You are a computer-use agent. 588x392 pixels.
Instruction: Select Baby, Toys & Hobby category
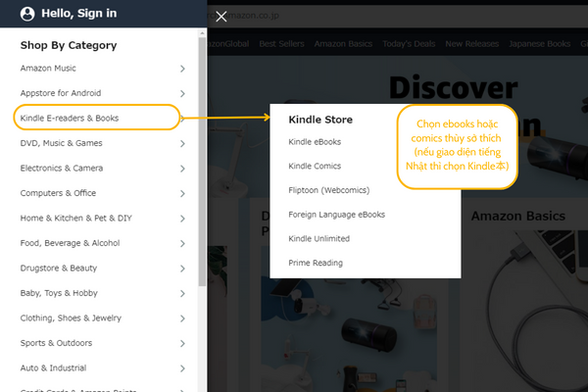click(x=59, y=293)
